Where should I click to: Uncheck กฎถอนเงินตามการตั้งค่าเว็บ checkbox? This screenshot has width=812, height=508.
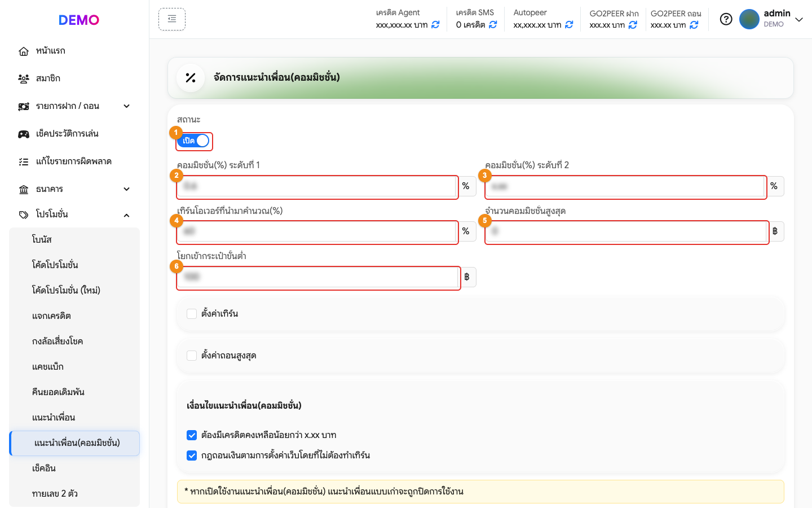[192, 456]
